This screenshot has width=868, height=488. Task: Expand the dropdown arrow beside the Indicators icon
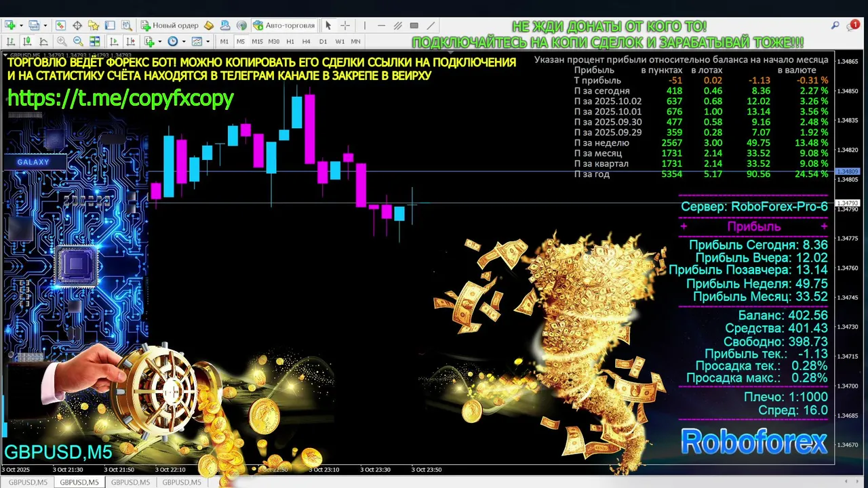[x=160, y=41]
